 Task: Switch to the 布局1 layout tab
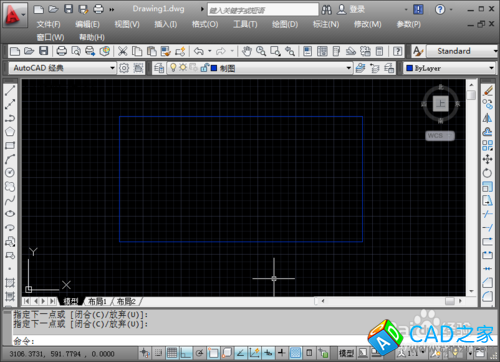pyautogui.click(x=97, y=301)
